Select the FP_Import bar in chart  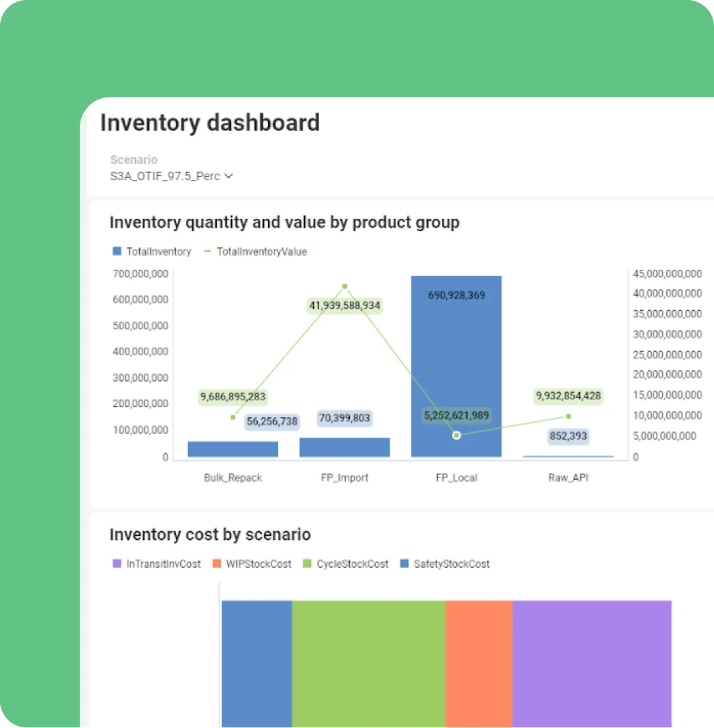[x=344, y=447]
